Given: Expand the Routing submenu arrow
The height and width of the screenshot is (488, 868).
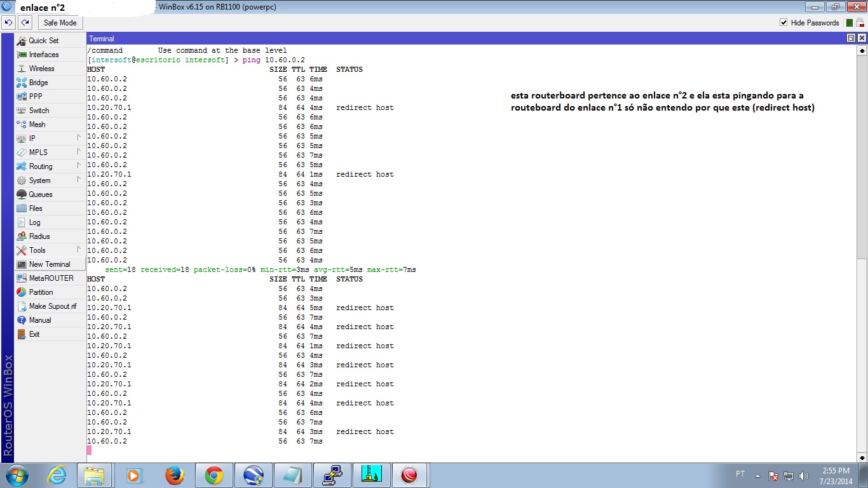Looking at the screenshot, I should point(79,166).
